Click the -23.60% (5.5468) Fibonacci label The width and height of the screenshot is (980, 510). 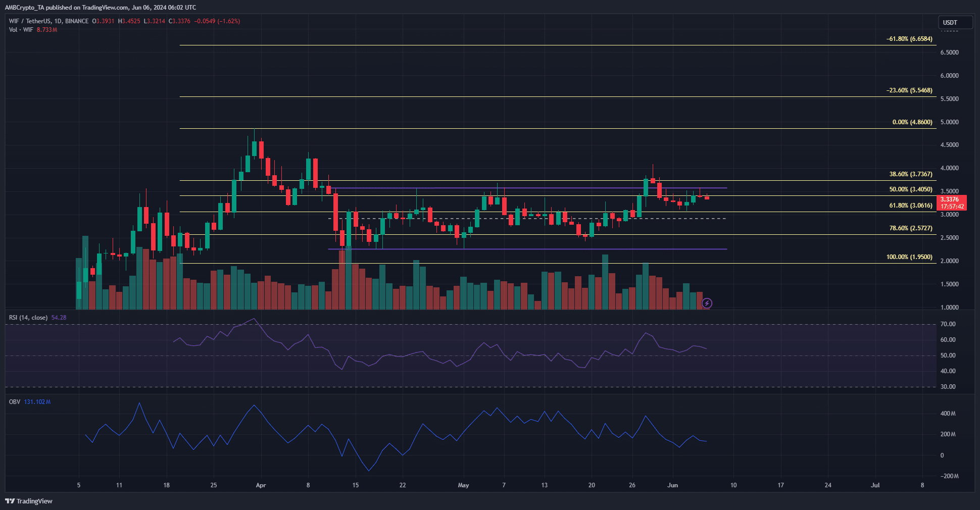coord(909,90)
